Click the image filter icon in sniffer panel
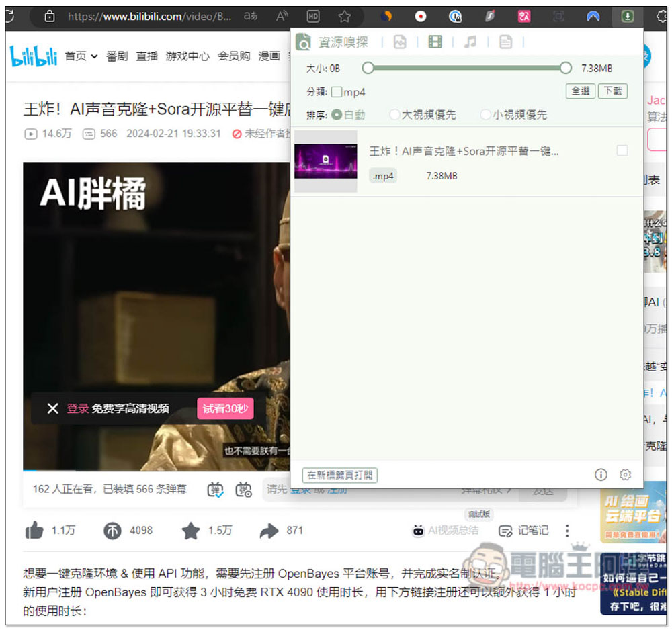Image resolution: width=672 pixels, height=632 pixels. tap(400, 42)
